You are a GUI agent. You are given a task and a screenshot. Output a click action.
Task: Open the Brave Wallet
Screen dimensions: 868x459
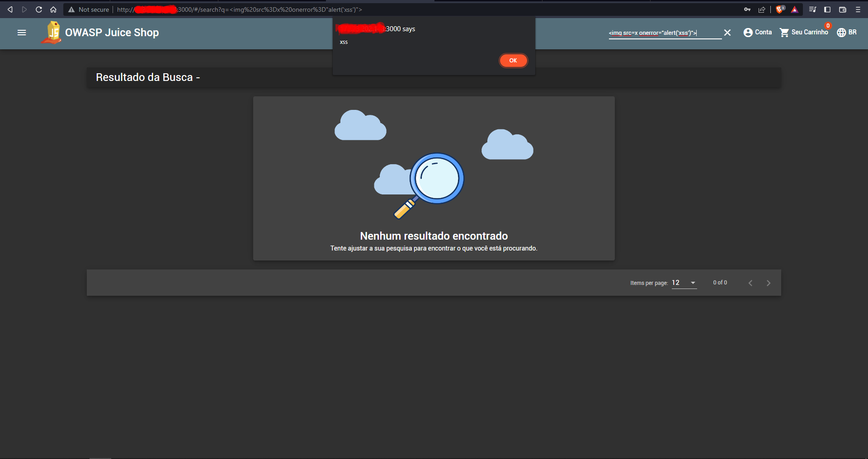[842, 9]
